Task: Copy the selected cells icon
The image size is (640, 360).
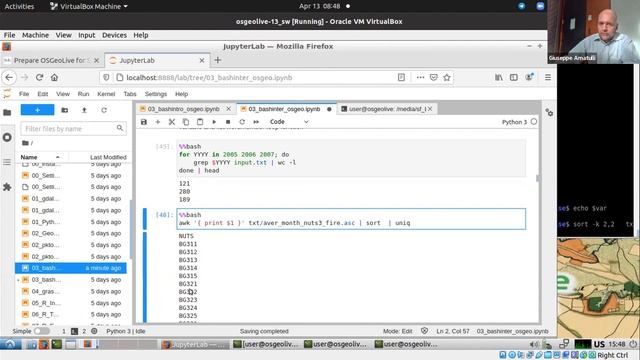Action: pyautogui.click(x=186, y=122)
